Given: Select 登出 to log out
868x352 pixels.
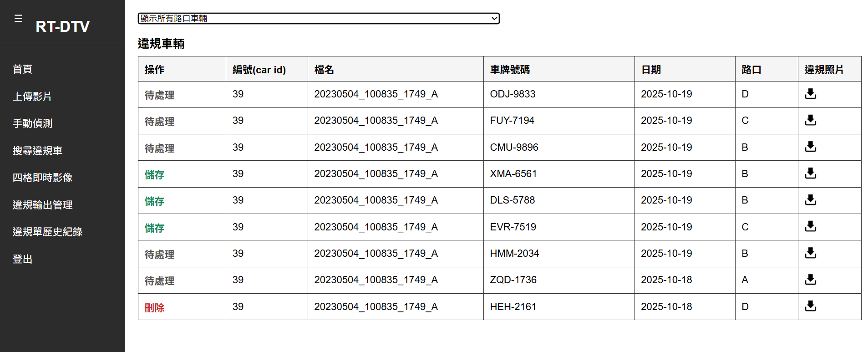Looking at the screenshot, I should click(x=22, y=259).
